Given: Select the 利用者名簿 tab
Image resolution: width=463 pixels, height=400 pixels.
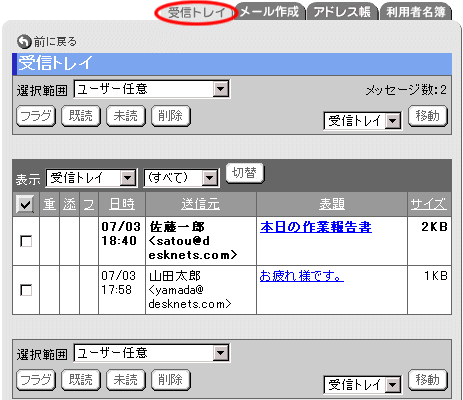Looking at the screenshot, I should [x=416, y=12].
